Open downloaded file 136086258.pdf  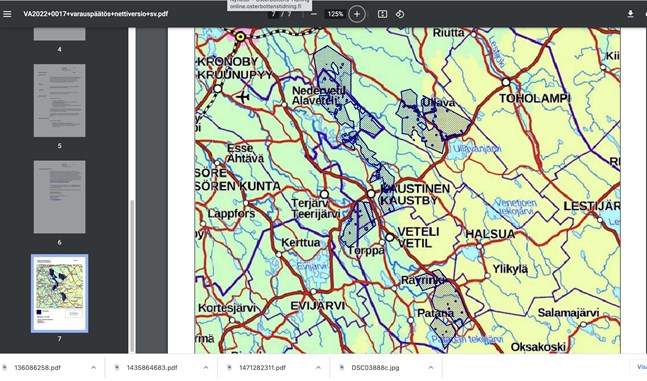click(x=37, y=367)
